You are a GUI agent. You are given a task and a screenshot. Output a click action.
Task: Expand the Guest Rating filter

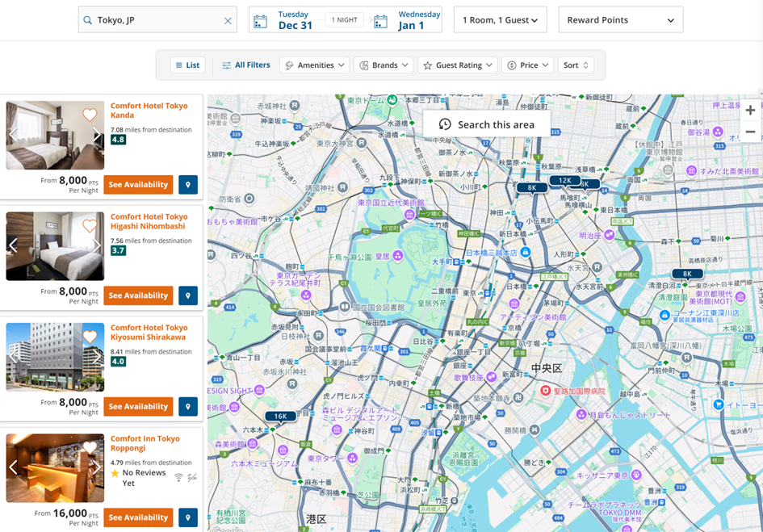pyautogui.click(x=458, y=65)
